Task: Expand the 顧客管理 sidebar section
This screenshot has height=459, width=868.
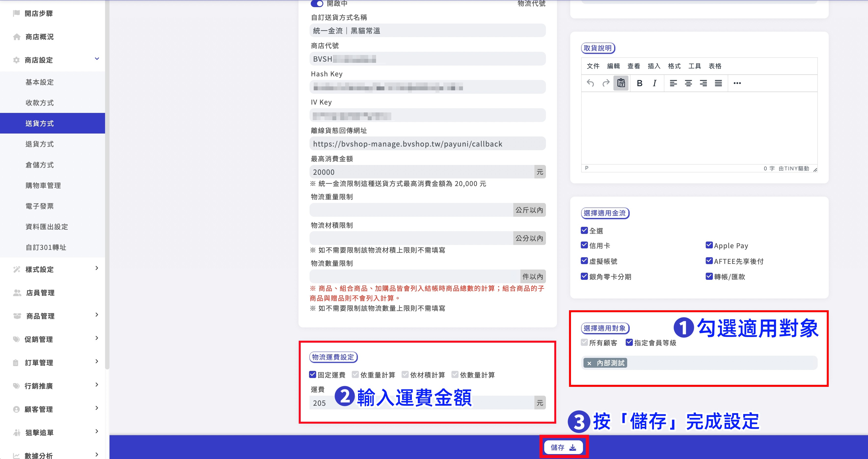Action: [97, 408]
